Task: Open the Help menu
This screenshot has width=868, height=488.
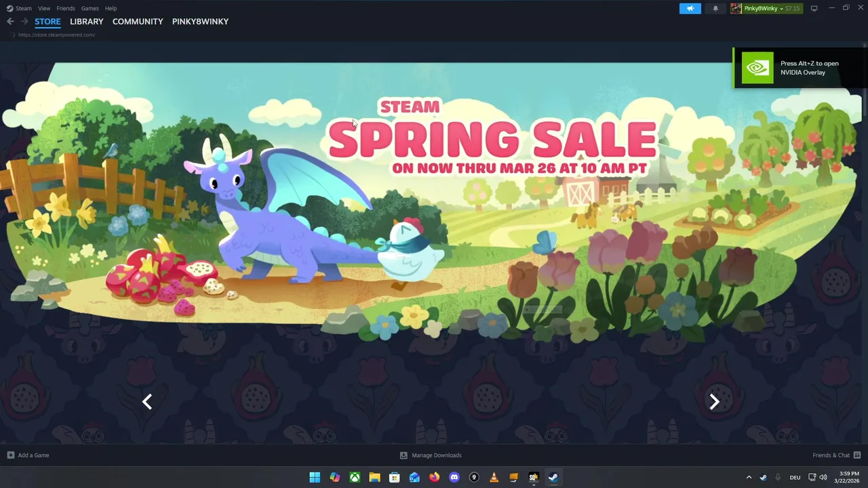Action: coord(111,8)
